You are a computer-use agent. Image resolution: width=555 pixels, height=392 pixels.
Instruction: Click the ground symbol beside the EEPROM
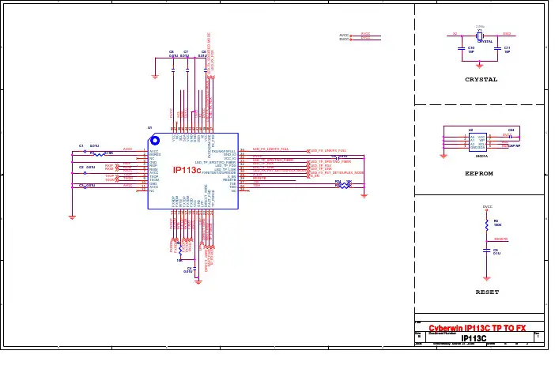444,156
